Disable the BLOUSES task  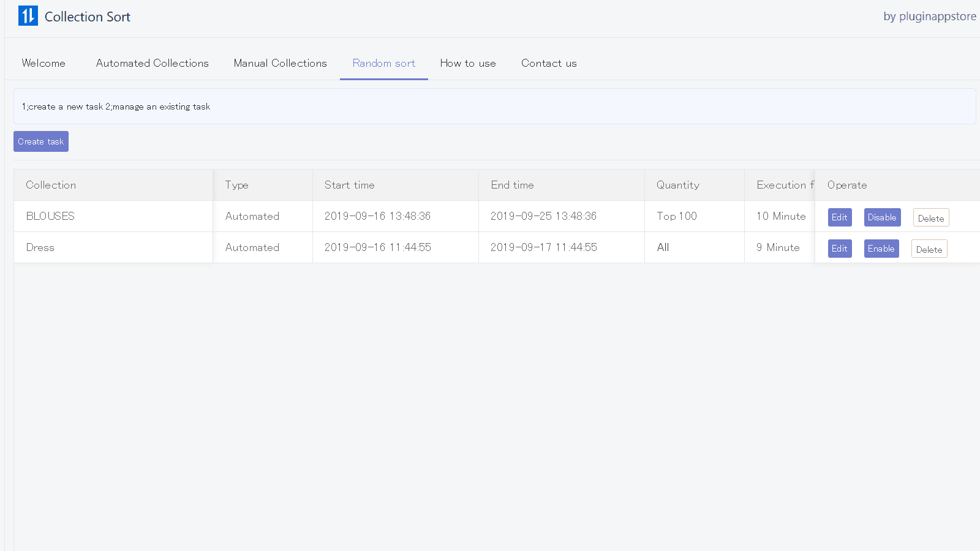click(x=882, y=217)
